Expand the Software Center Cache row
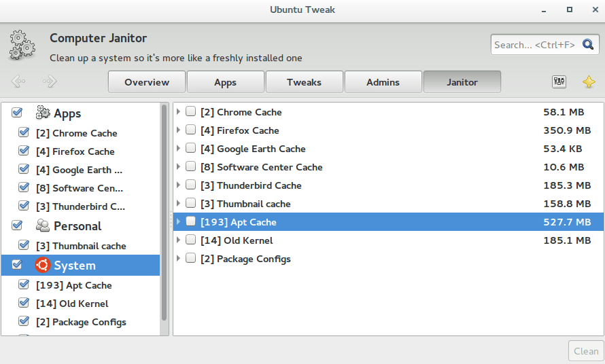The width and height of the screenshot is (605, 364). coord(178,166)
